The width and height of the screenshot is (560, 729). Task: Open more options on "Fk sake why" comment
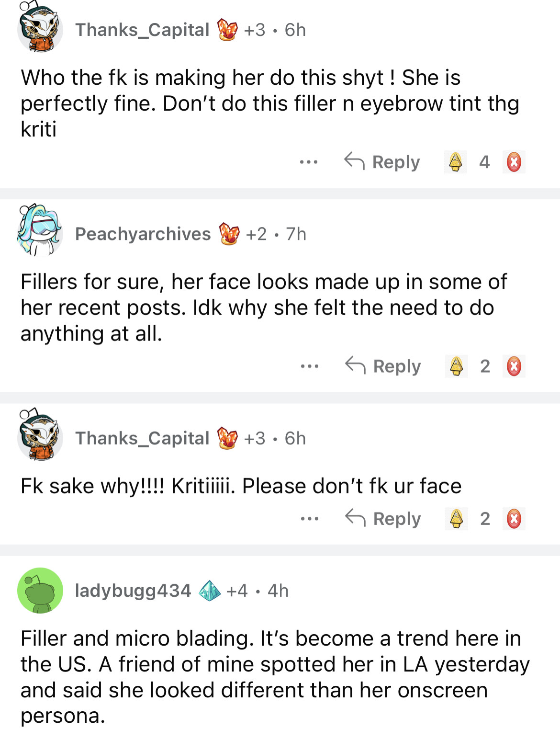pos(310,519)
